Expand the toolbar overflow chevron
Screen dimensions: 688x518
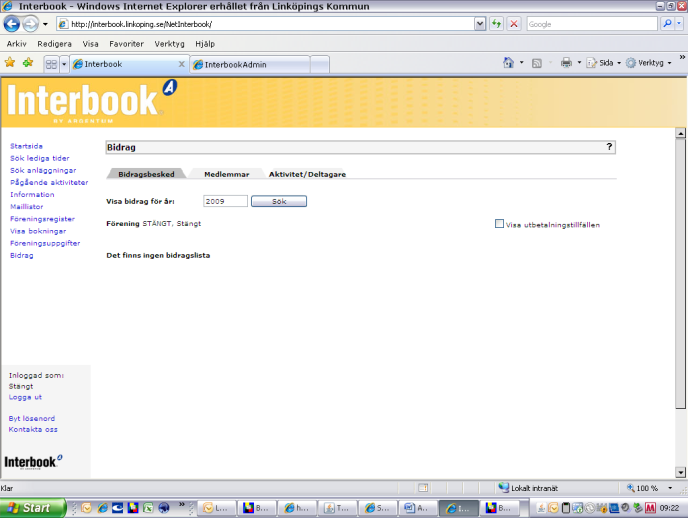point(682,57)
